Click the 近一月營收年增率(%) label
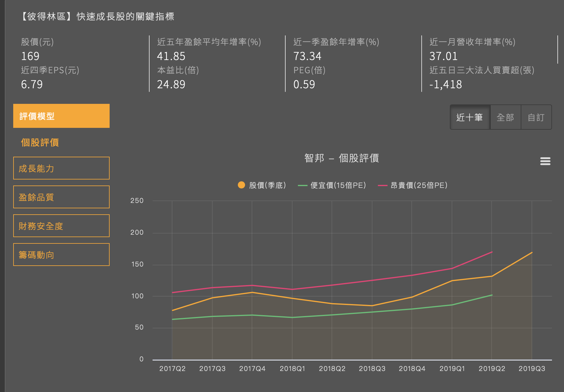This screenshot has width=564, height=392. 472,42
